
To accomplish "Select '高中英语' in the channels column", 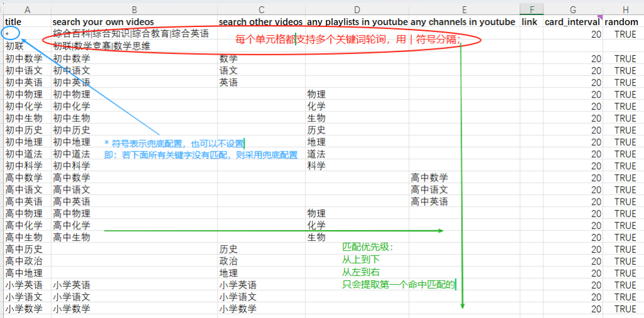I will point(464,202).
